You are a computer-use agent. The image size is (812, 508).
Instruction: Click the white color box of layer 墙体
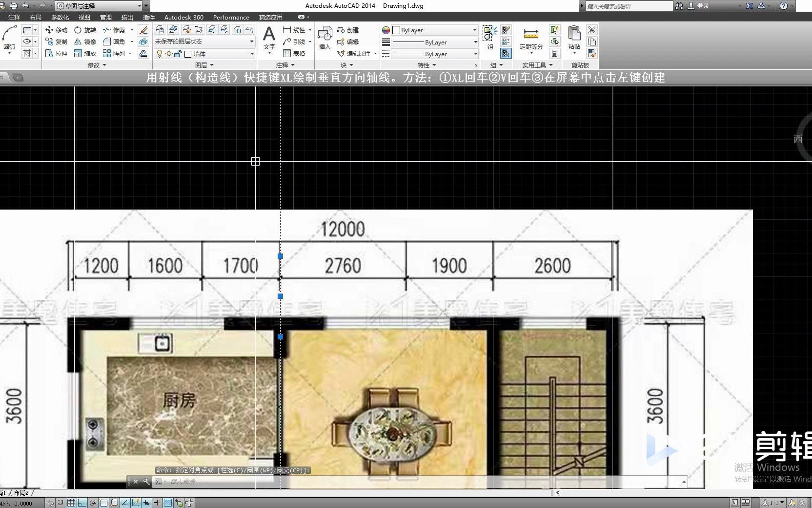[188, 54]
